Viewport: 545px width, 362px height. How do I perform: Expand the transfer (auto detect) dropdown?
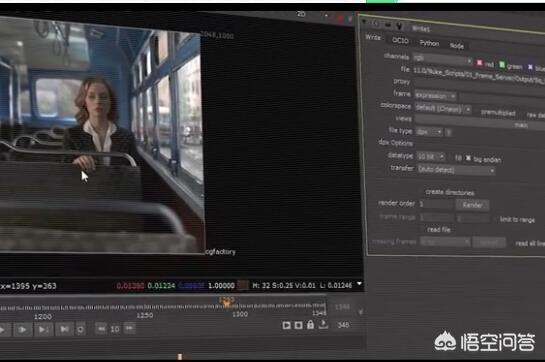click(x=456, y=170)
